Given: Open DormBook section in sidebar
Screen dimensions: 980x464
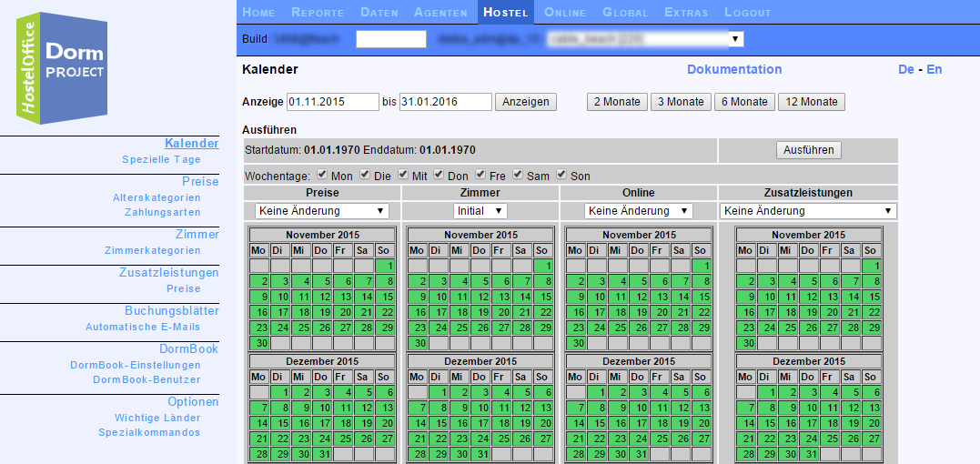Looking at the screenshot, I should coord(188,348).
